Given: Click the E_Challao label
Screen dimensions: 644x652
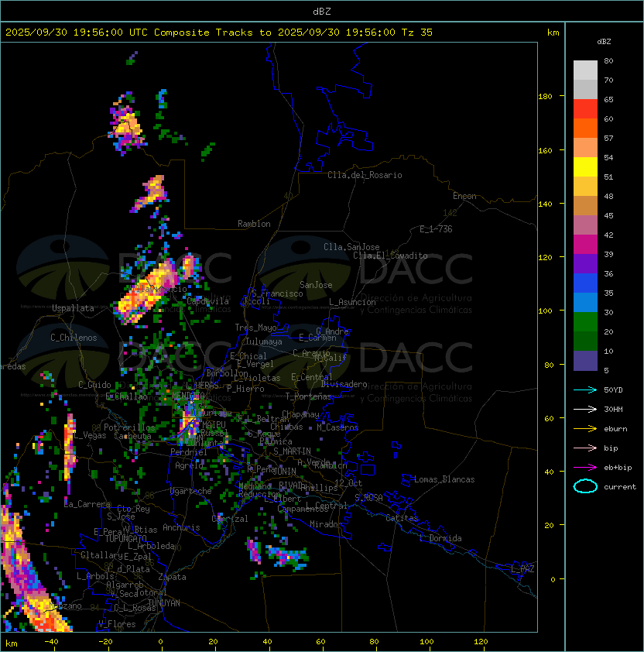Looking at the screenshot, I should coord(126,396).
